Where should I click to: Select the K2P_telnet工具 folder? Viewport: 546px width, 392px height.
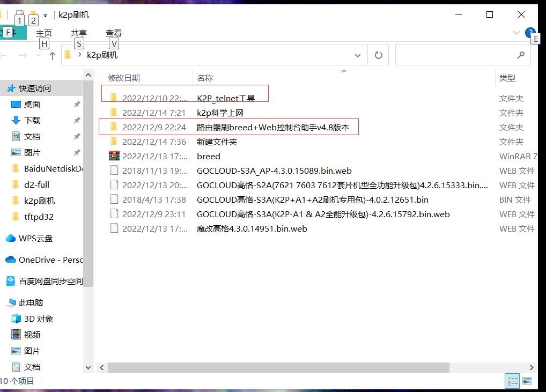click(225, 98)
